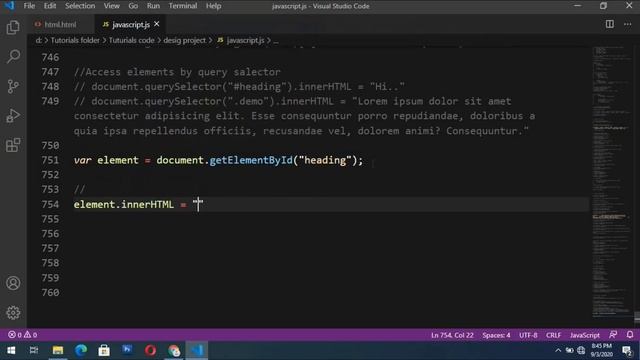Open the Edit menu
The width and height of the screenshot is (640, 360).
(50, 6)
